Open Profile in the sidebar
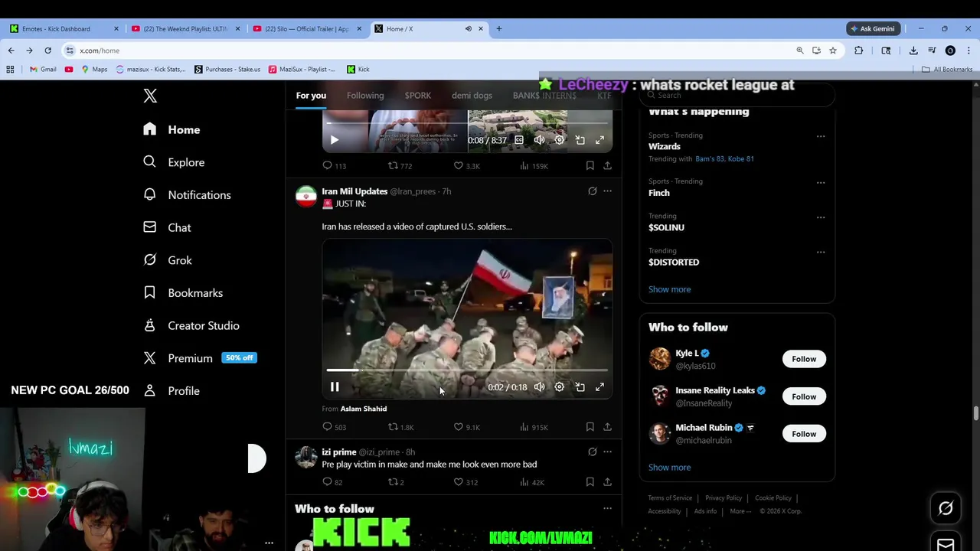 171,390
